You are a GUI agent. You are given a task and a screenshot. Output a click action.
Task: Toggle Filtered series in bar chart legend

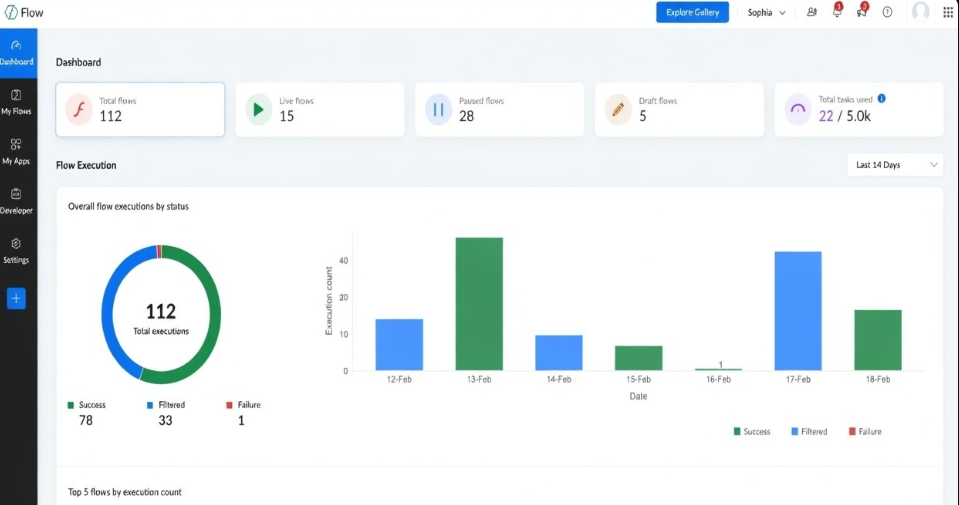(x=808, y=431)
